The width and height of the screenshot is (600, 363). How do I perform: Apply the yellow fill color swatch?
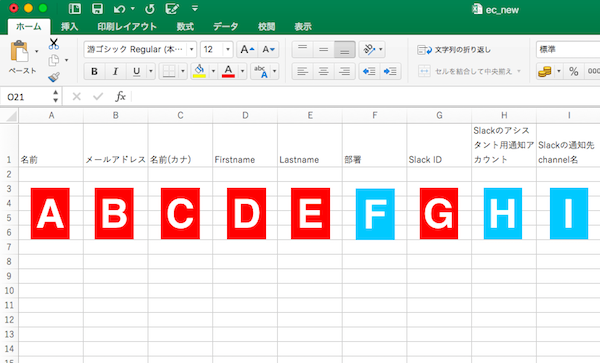199,71
